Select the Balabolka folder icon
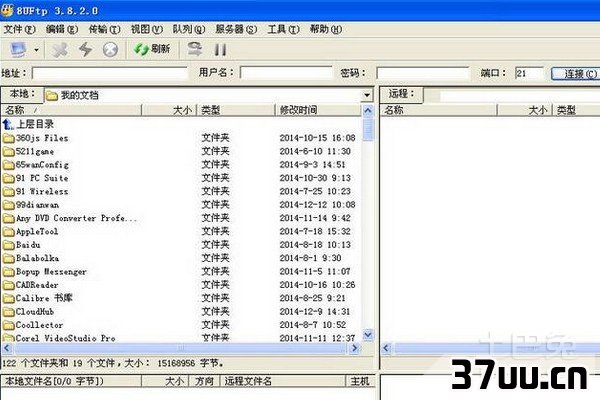The width and height of the screenshot is (600, 400). pyautogui.click(x=8, y=258)
